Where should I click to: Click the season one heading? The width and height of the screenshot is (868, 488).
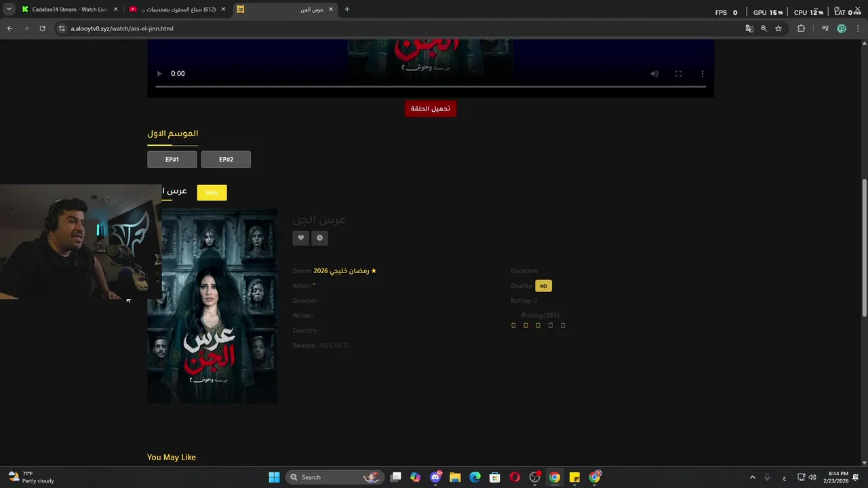173,134
